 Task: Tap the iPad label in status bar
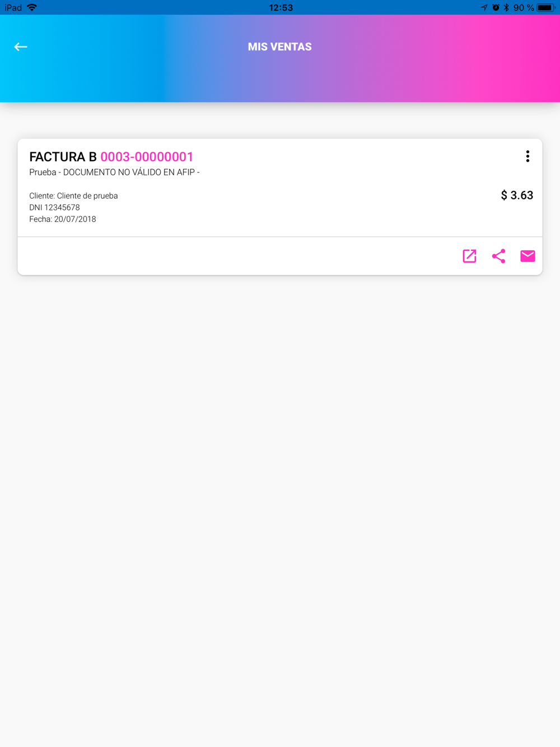13,8
